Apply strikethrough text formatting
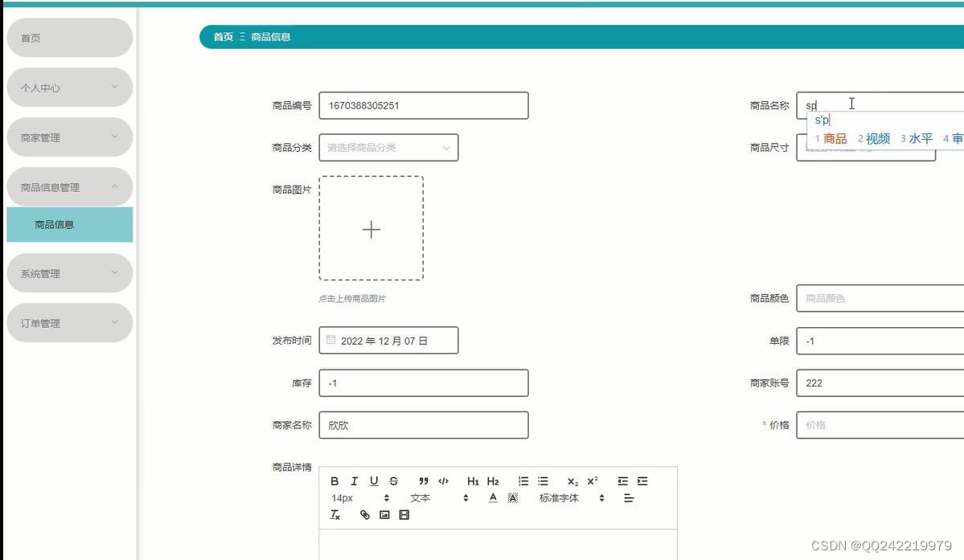 (x=392, y=482)
